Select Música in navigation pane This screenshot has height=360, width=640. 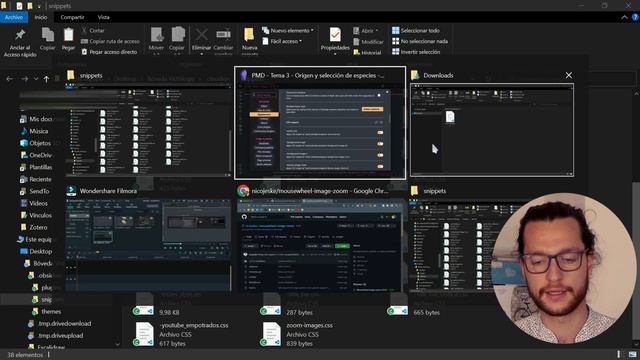point(34,131)
